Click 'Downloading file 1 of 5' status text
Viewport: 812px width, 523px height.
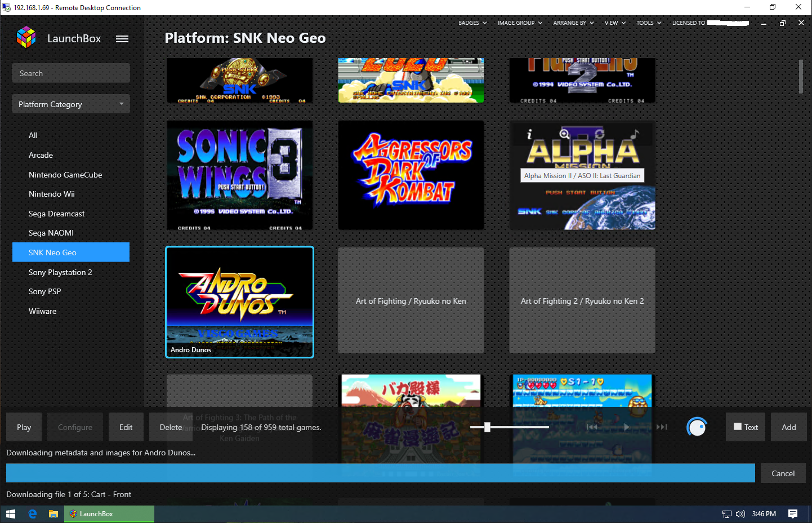69,495
